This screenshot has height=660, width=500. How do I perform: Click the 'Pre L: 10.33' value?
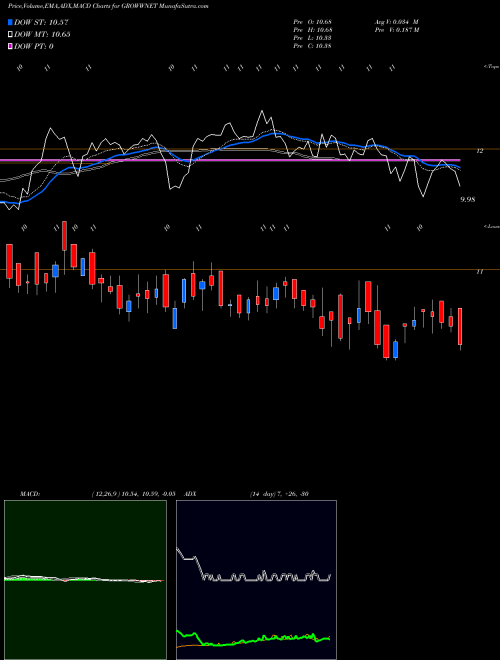pyautogui.click(x=313, y=38)
